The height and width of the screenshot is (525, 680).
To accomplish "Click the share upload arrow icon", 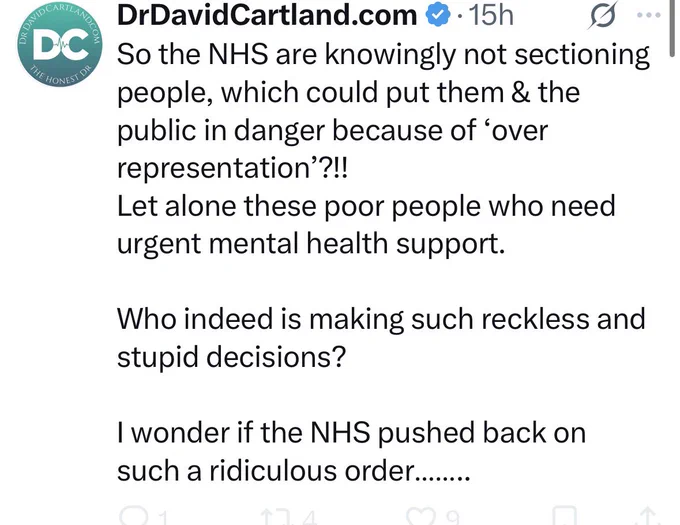I will tap(648, 517).
